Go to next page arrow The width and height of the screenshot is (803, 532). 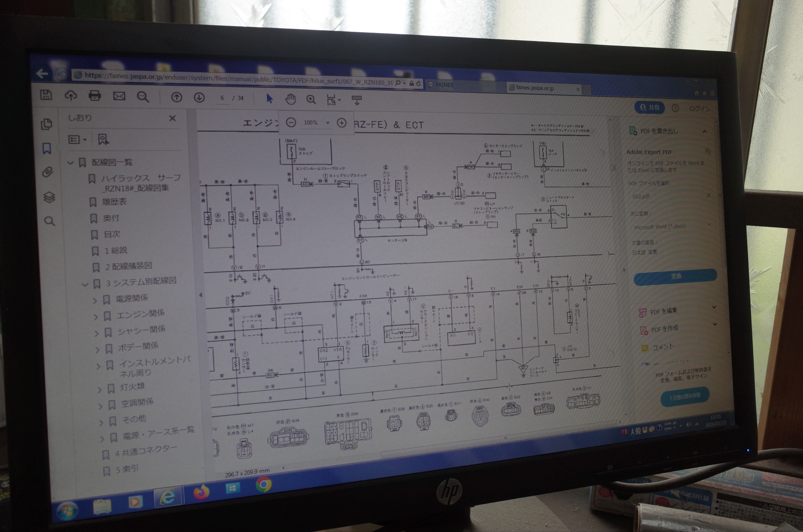pos(199,98)
